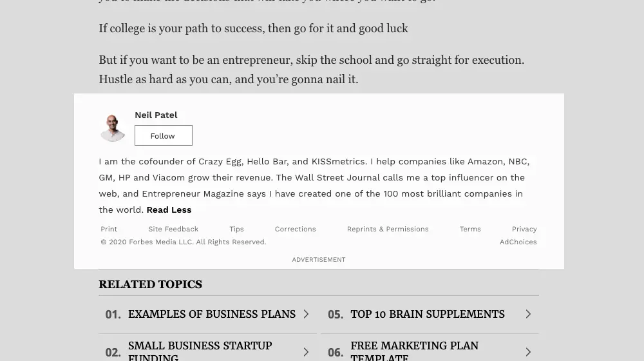Click arrow beside Free Marketing Plan Template
The image size is (644, 361).
point(528,352)
